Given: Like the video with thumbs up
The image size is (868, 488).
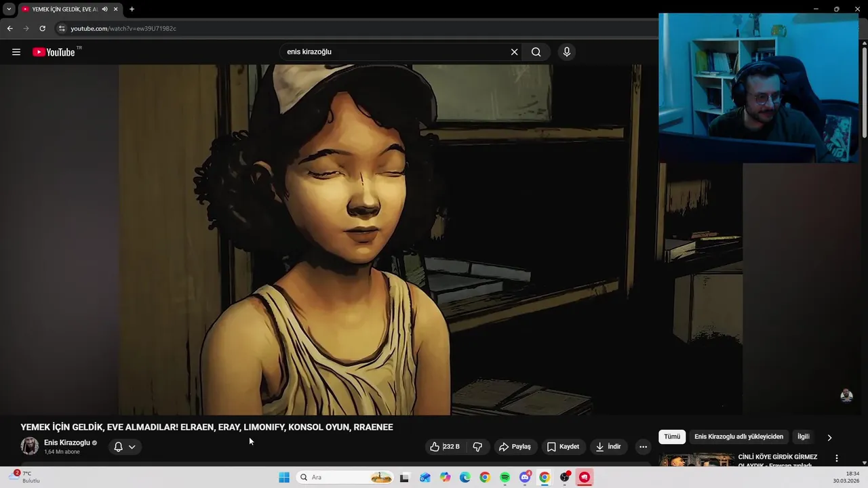Looking at the screenshot, I should pyautogui.click(x=444, y=447).
